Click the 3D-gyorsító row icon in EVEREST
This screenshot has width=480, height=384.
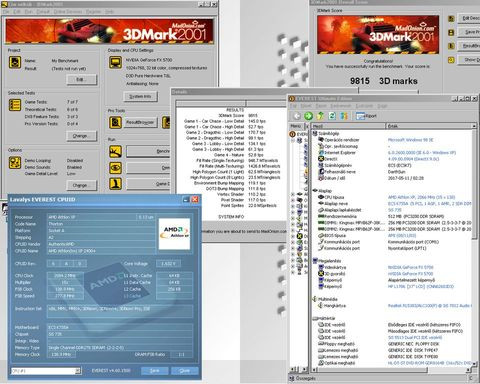[321, 274]
